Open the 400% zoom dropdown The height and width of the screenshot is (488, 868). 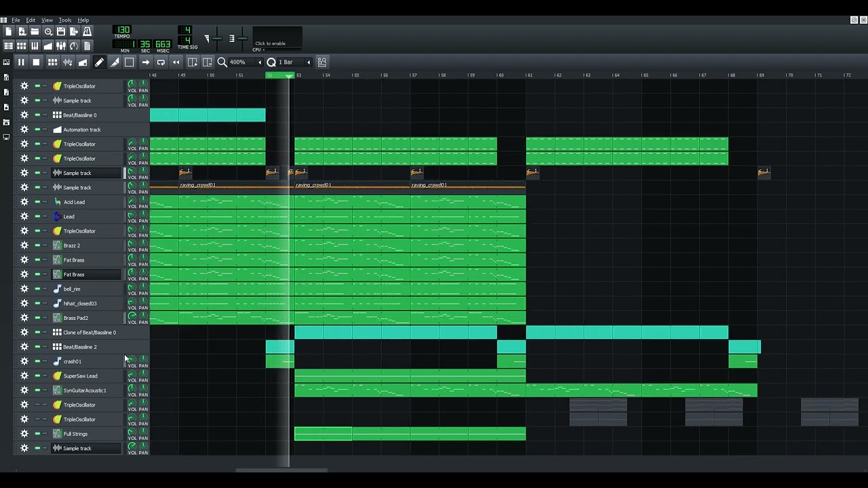point(246,62)
